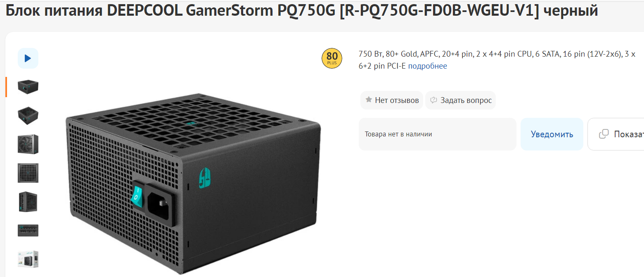The height and width of the screenshot is (277, 644).
Task: Select first thumbnail of PSU angled view
Action: tap(28, 86)
